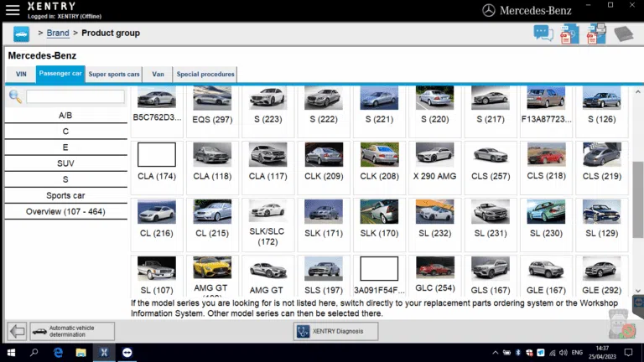Click the PDF print document icon
Screen dimensions: 644x362
[596, 34]
